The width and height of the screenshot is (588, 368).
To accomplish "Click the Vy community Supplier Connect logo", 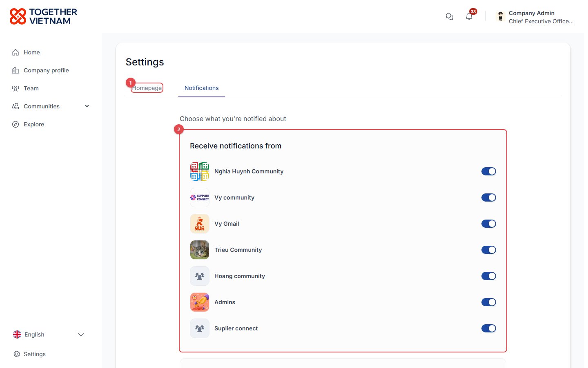I will [200, 197].
